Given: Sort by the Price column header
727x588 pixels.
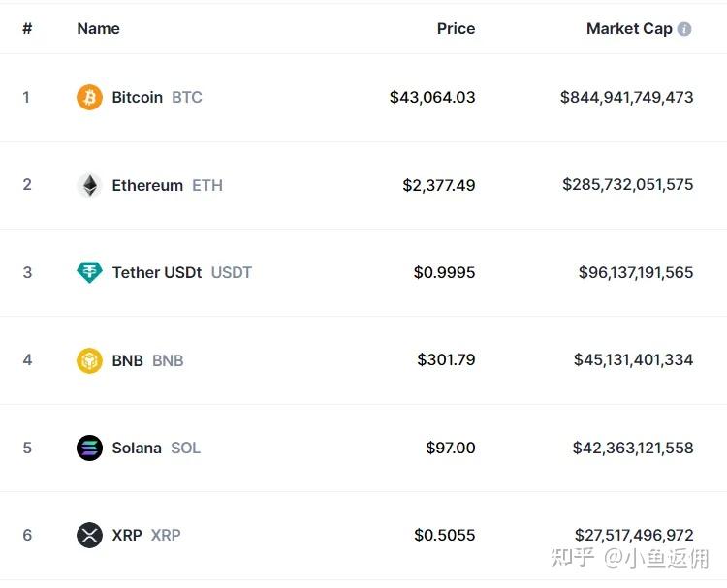Looking at the screenshot, I should [456, 29].
